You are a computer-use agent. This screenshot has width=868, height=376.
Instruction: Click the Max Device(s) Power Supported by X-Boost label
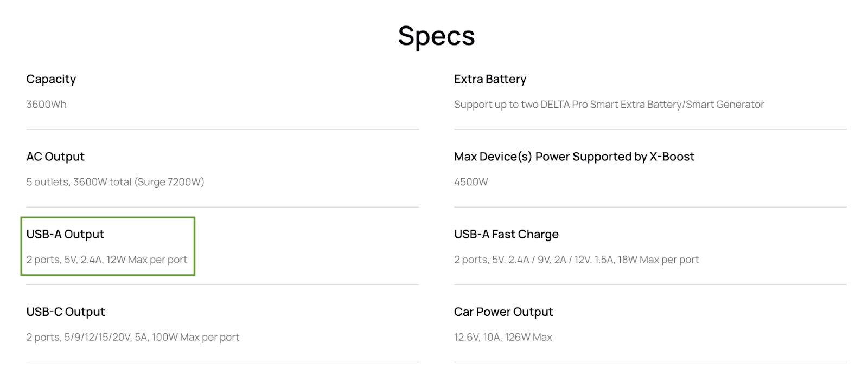click(574, 157)
